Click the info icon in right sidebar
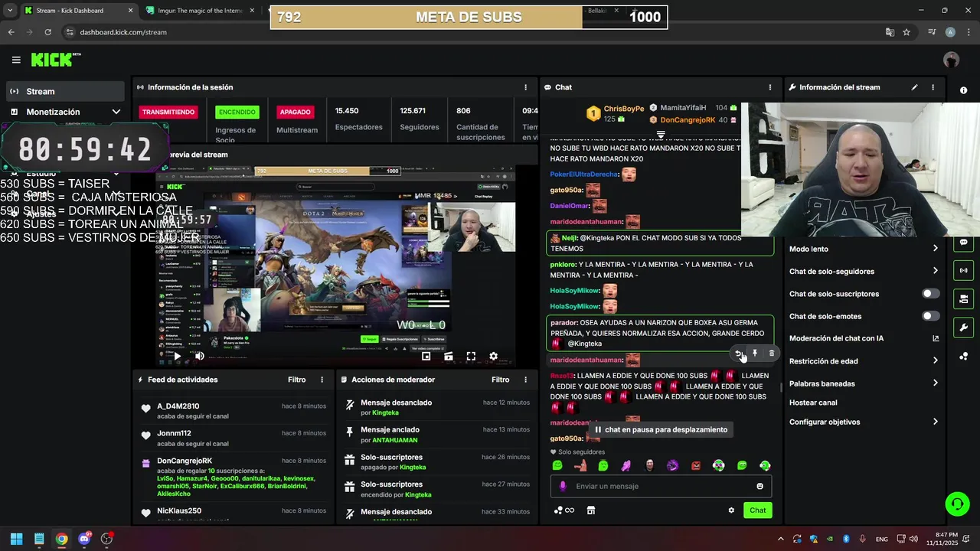The image size is (980, 551). 963,90
